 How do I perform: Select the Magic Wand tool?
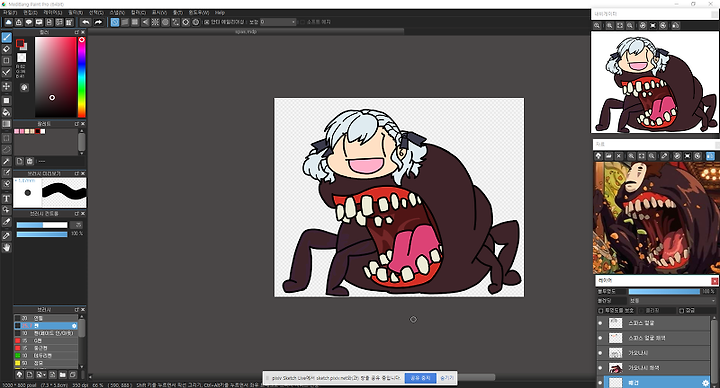pos(6,161)
